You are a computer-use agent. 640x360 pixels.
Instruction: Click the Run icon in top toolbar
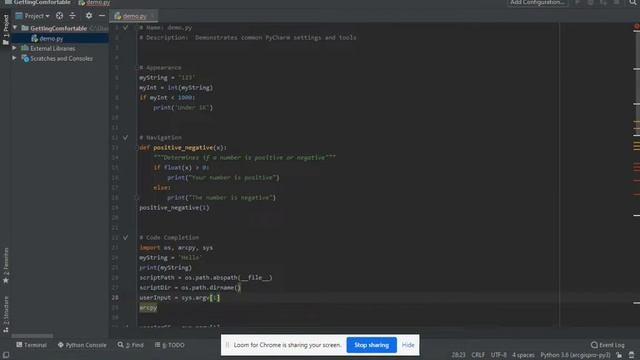(x=578, y=2)
